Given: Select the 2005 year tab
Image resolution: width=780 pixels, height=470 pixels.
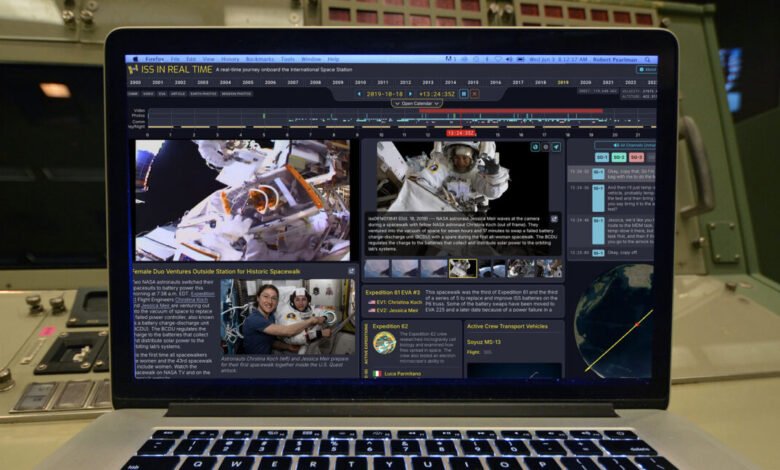Looking at the screenshot, I should 248,83.
